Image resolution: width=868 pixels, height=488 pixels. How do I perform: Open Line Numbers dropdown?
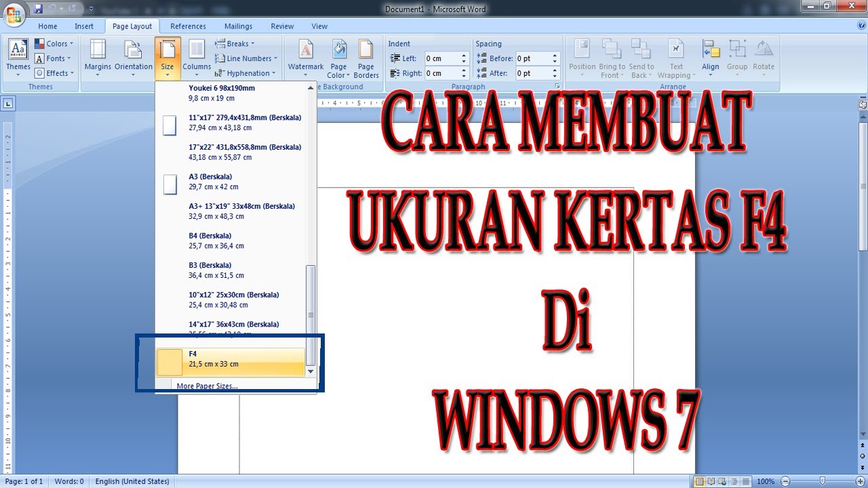[x=247, y=58]
